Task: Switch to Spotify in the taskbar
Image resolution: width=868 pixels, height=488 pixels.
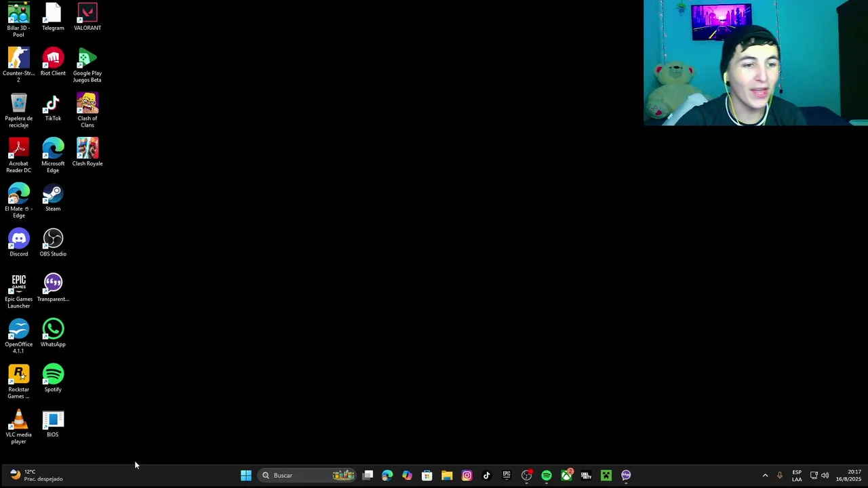Action: click(546, 476)
